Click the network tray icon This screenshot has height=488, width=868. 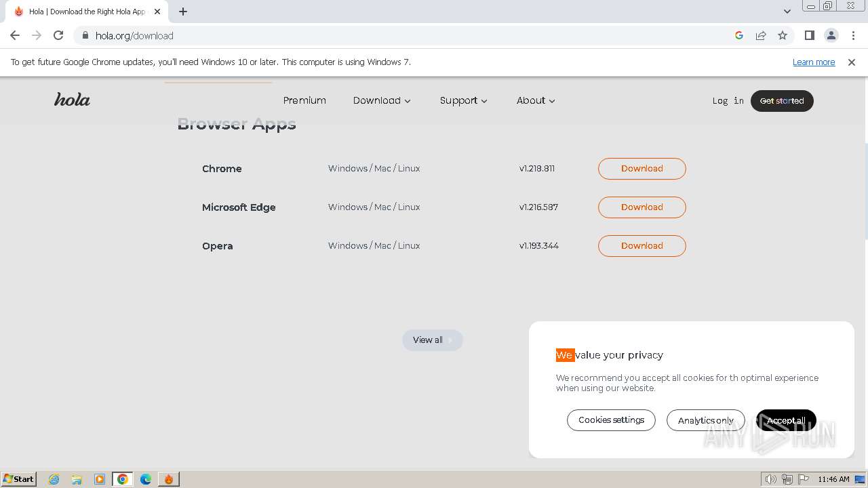(787, 479)
